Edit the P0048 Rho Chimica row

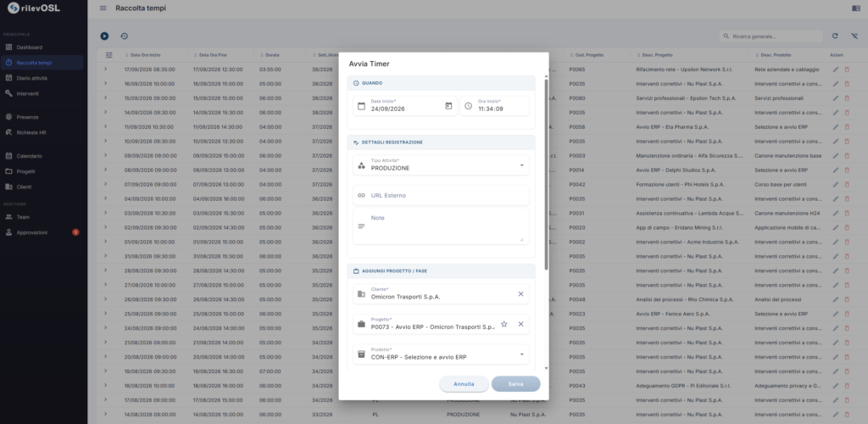[x=836, y=299]
